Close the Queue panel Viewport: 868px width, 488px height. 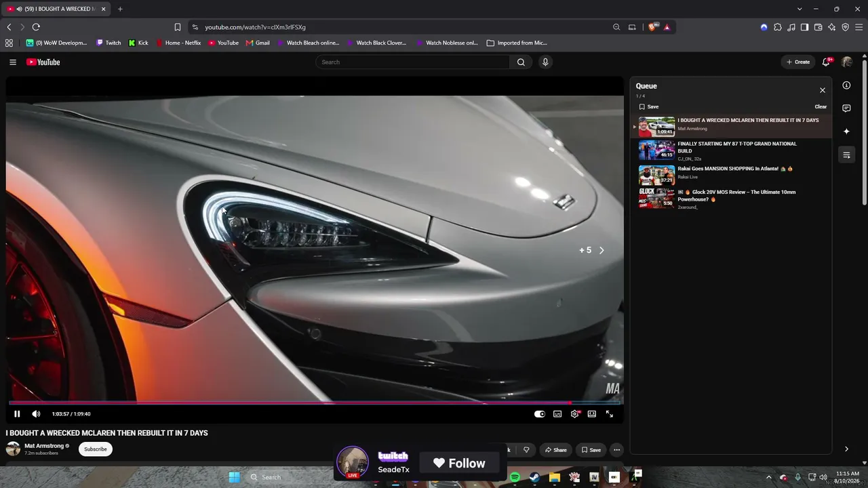[823, 90]
